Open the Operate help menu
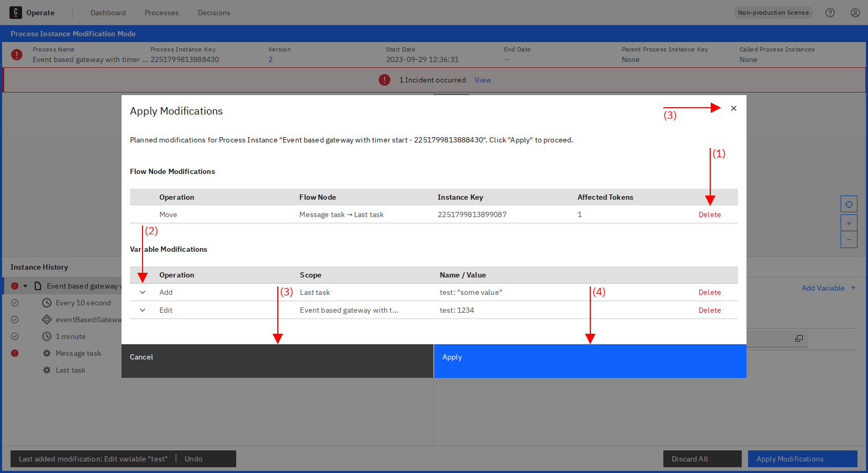Viewport: 868px width, 473px height. click(x=830, y=12)
